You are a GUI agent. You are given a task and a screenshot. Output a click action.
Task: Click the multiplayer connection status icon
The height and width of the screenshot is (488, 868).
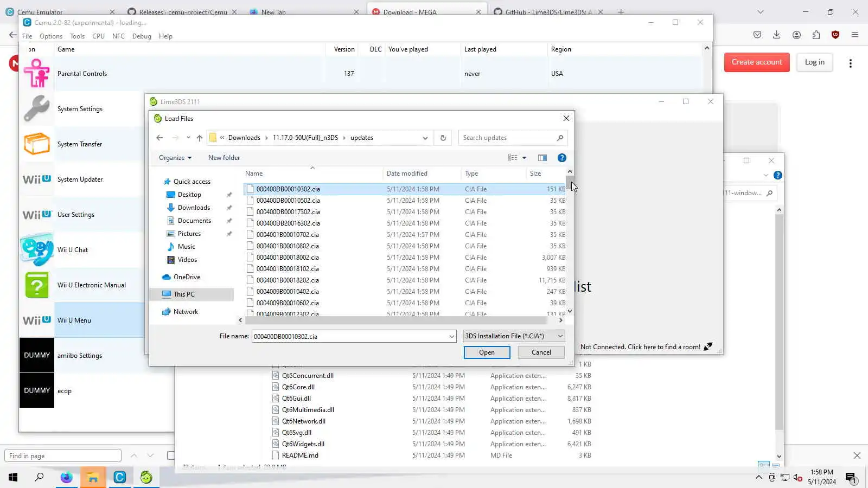[708, 347]
